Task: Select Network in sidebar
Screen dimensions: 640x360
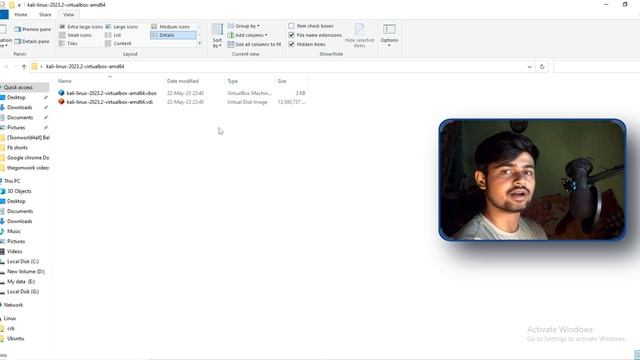Action: click(x=13, y=305)
